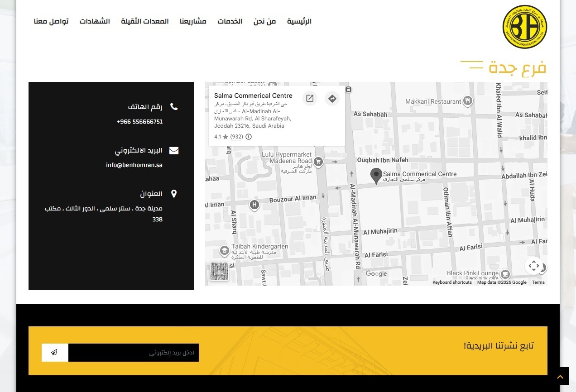Focus the newsletter email input field
This screenshot has height=392, width=576.
[x=134, y=353]
